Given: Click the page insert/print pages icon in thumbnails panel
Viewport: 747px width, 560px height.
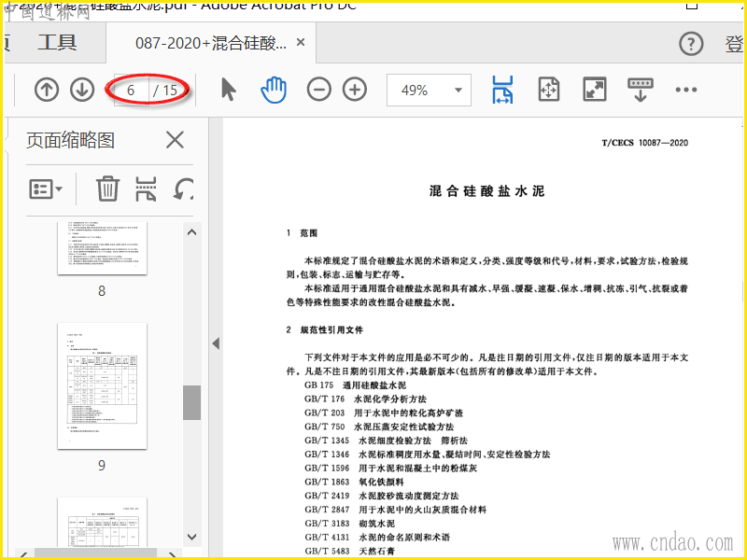Looking at the screenshot, I should click(146, 189).
